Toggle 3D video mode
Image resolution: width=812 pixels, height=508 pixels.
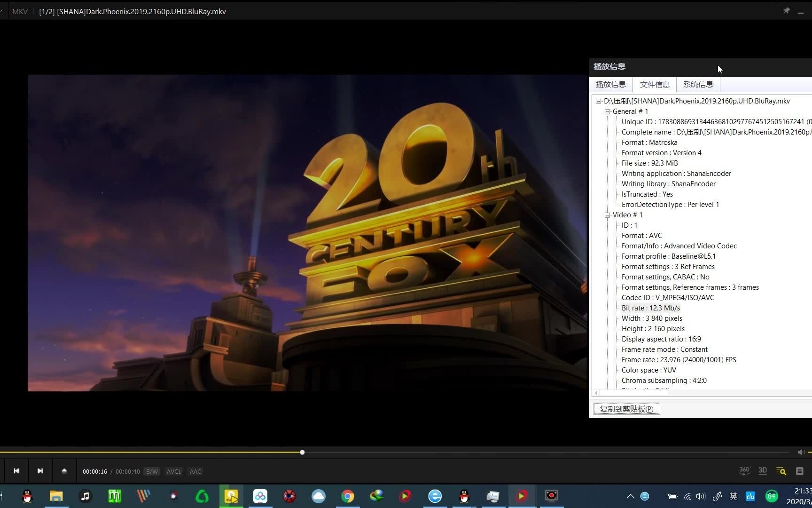pyautogui.click(x=763, y=470)
